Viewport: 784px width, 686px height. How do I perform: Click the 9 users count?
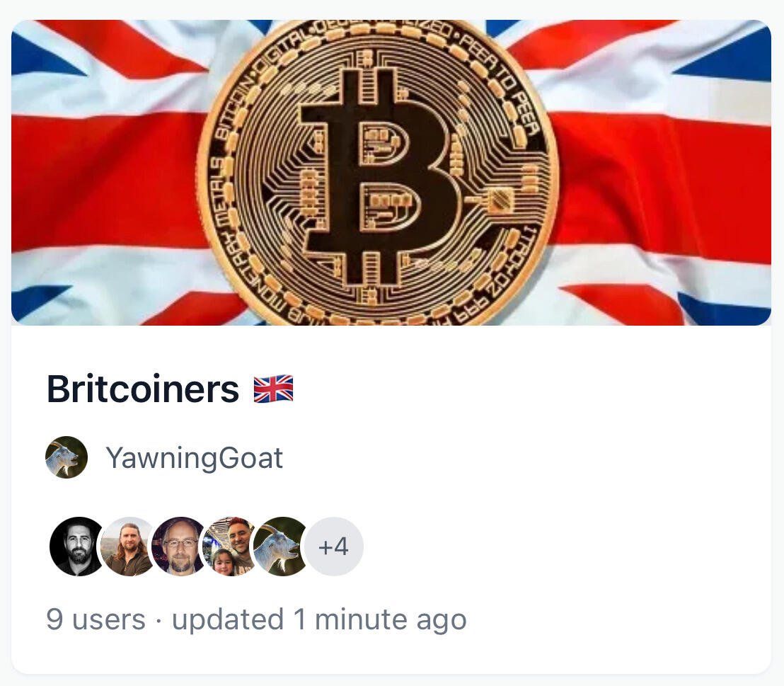(x=96, y=619)
